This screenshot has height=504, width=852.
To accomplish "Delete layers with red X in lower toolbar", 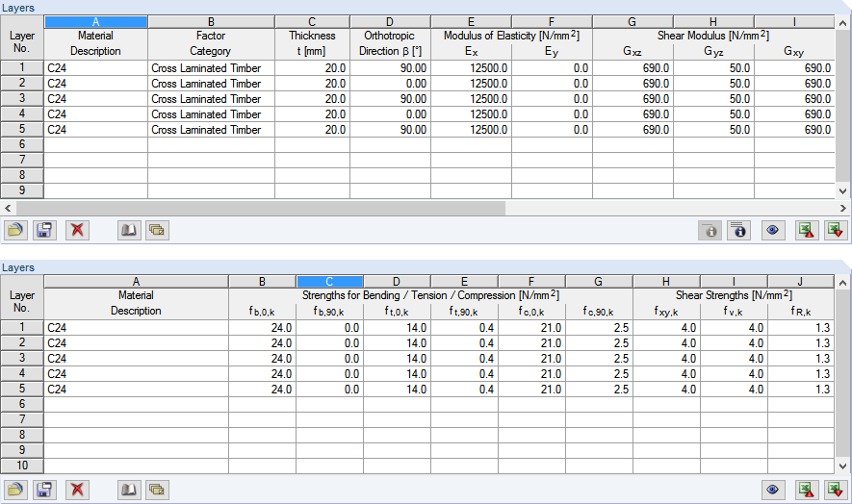I will pyautogui.click(x=77, y=490).
